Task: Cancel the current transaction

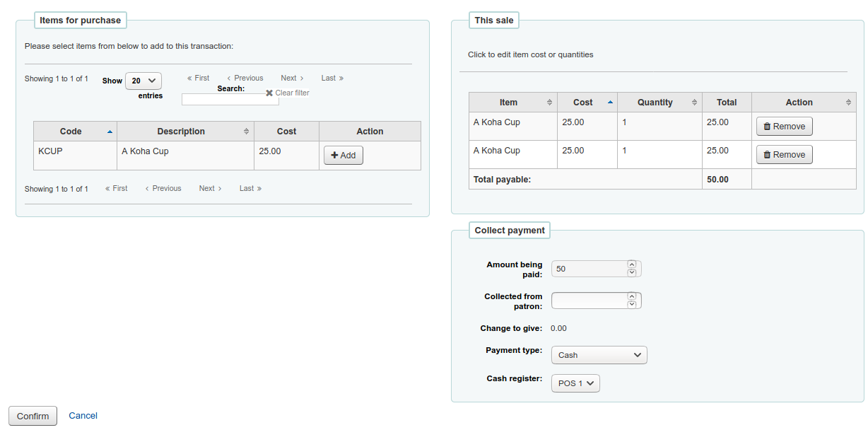Action: point(83,416)
